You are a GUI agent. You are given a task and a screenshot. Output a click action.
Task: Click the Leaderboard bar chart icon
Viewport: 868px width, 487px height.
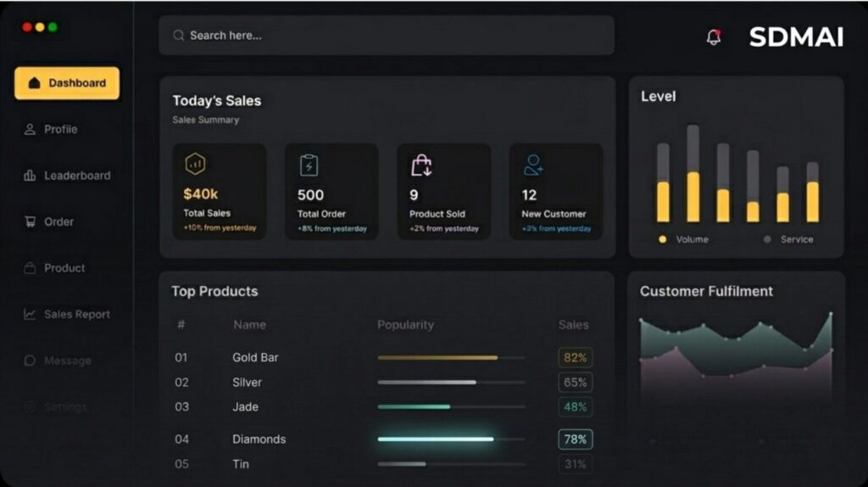click(x=30, y=176)
